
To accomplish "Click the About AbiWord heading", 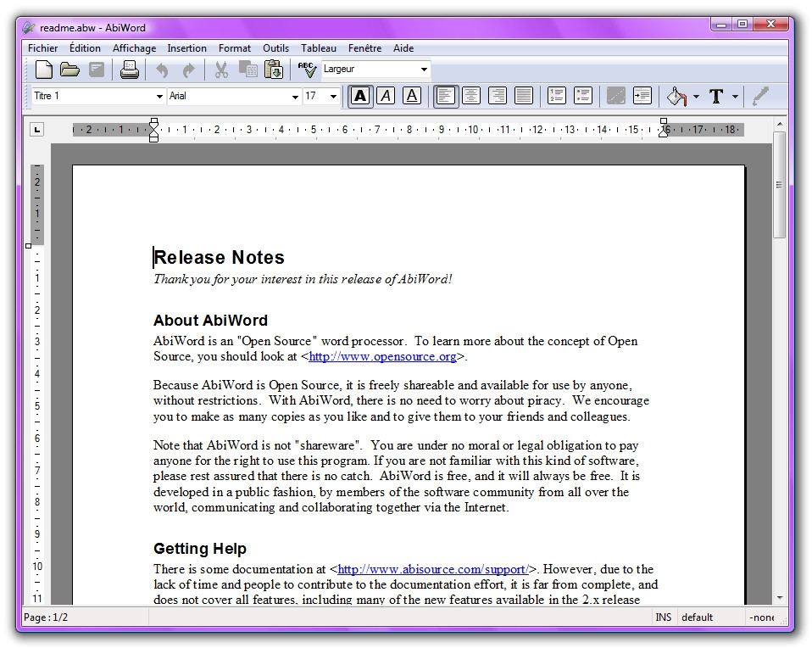I will click(210, 321).
